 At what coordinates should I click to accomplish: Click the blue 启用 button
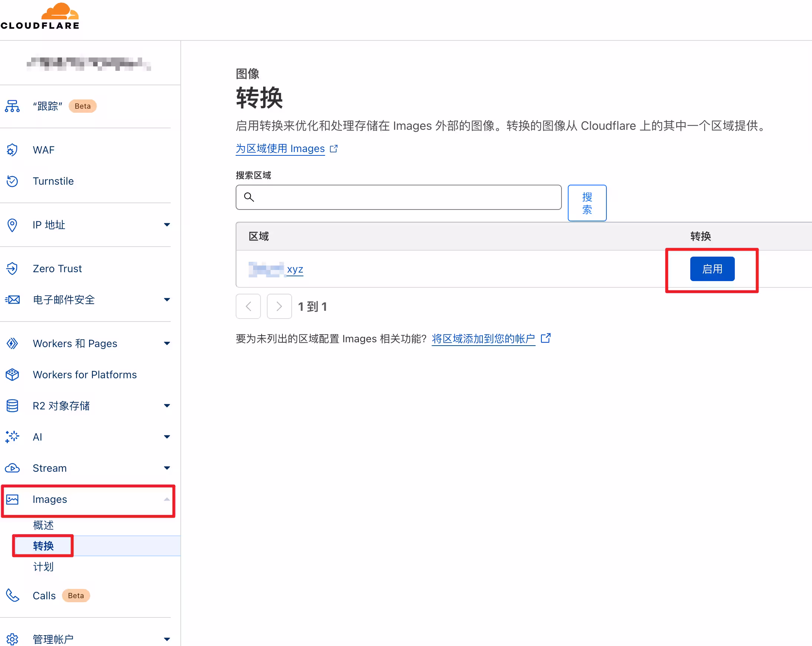pos(712,268)
